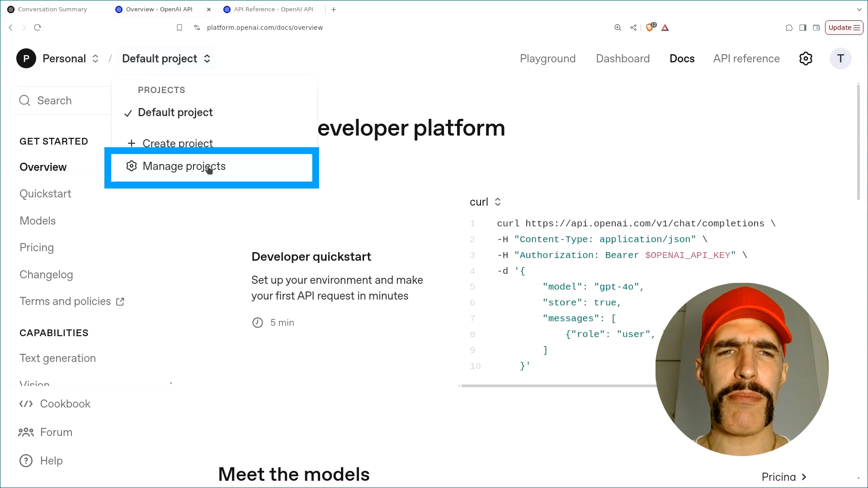Click the Help question mark icon
Screen dimensions: 868x488
point(26,461)
